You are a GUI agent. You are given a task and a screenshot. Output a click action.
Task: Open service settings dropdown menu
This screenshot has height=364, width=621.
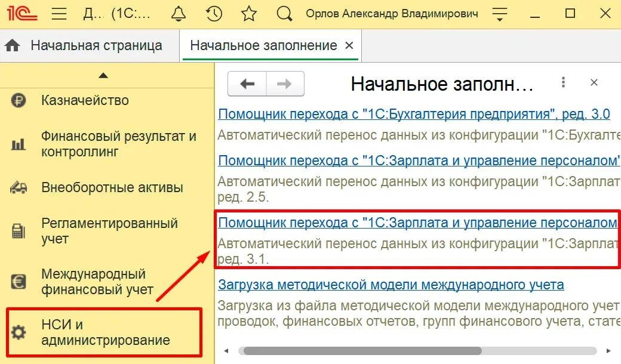click(x=500, y=14)
